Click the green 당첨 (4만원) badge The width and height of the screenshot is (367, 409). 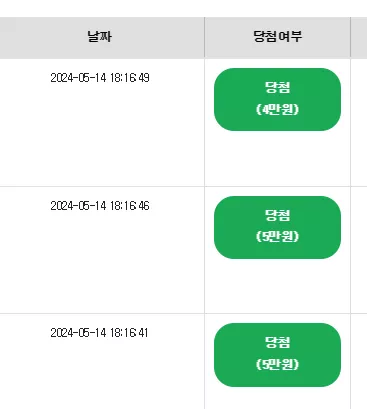(277, 99)
